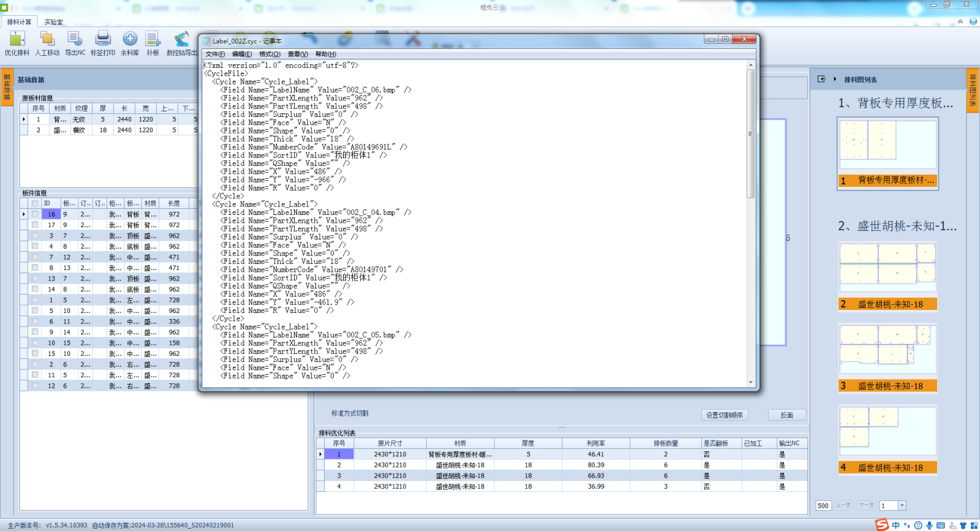Select layout thumbnail 1 背板专用厚度板材
This screenshot has height=531, width=980.
point(888,153)
